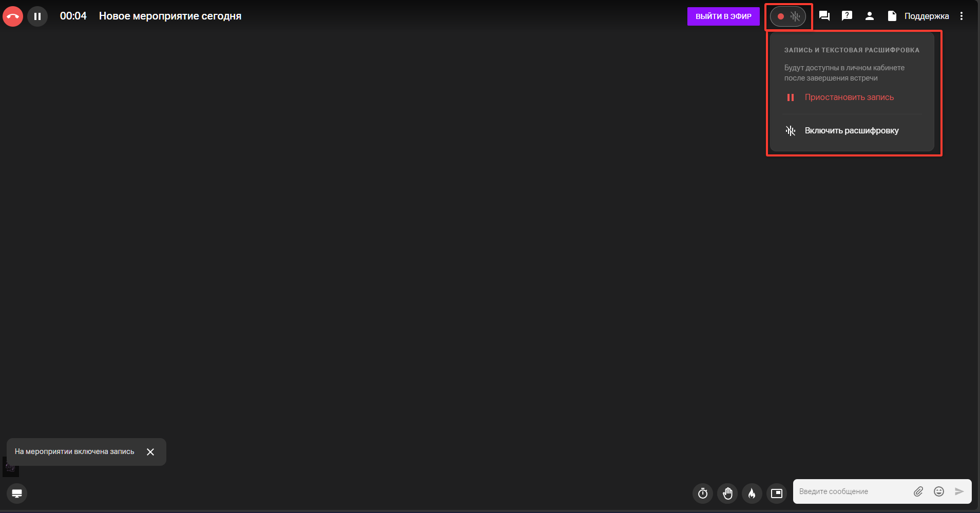This screenshot has width=980, height=513.
Task: Toggle the recording and transcription indicator button
Action: (x=788, y=16)
